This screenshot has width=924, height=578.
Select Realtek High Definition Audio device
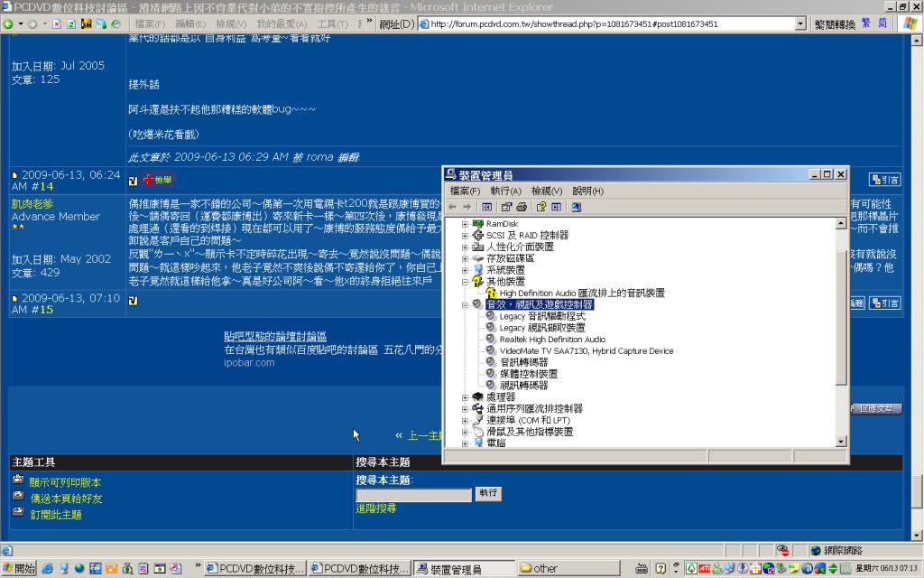(x=552, y=340)
